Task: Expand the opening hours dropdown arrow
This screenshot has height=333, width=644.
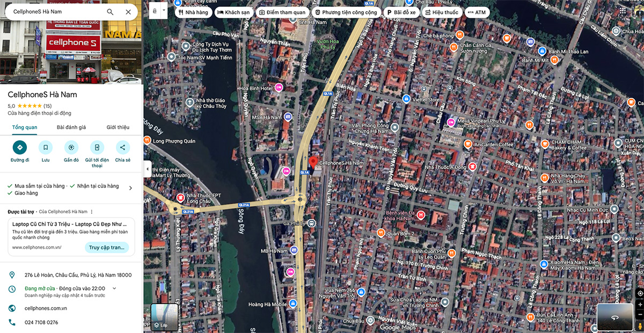Action: 114,288
